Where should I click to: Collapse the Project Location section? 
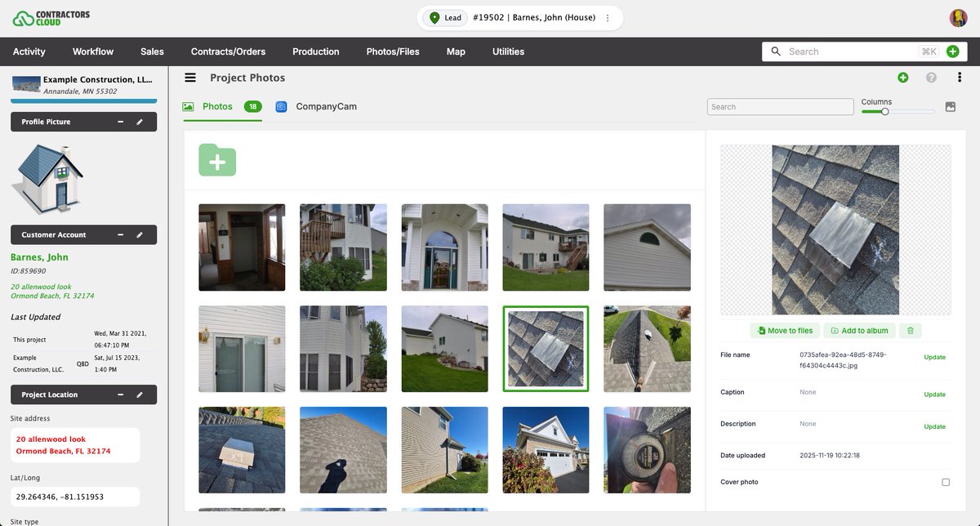click(x=120, y=394)
